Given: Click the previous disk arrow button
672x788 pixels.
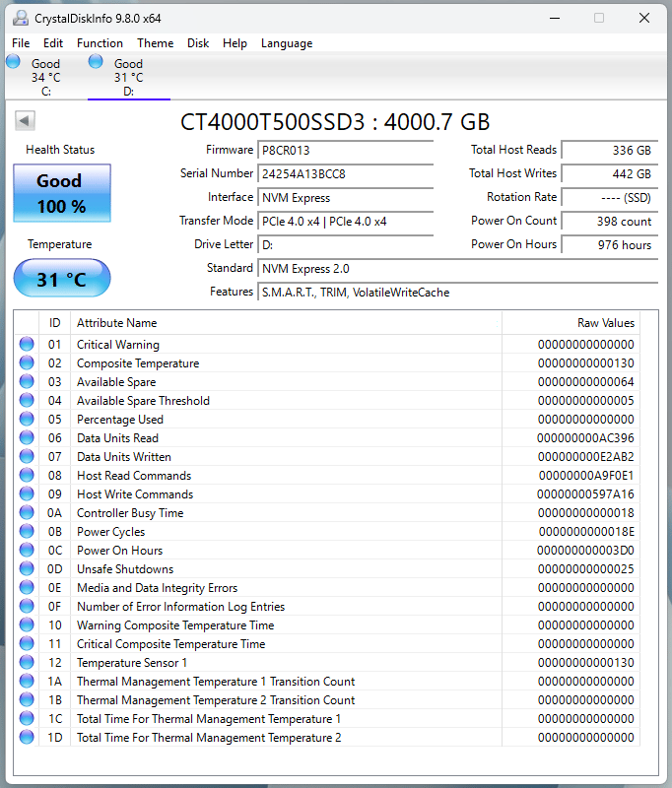Looking at the screenshot, I should [x=25, y=120].
